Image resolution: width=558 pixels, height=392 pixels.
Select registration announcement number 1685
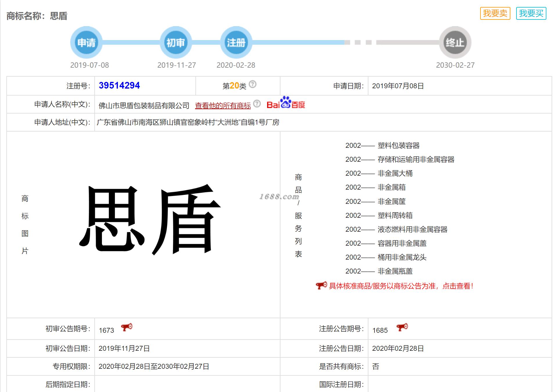pyautogui.click(x=380, y=330)
